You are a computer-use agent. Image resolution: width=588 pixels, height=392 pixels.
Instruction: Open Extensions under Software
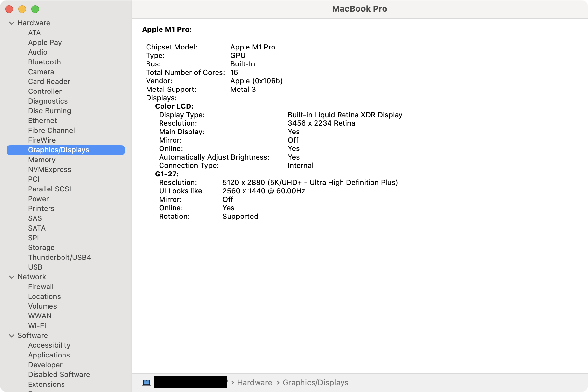click(47, 385)
